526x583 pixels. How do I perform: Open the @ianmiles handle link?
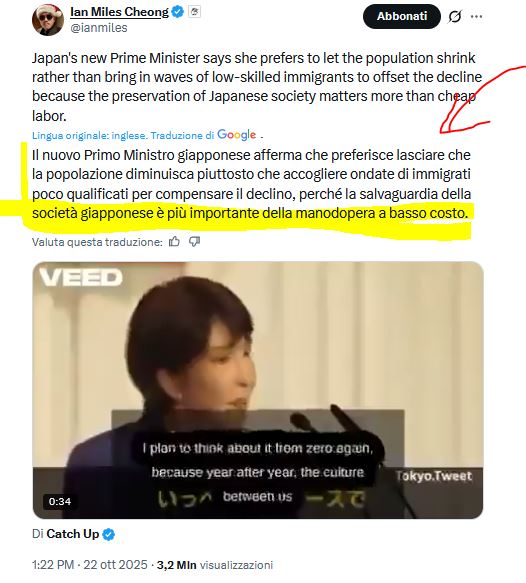99,28
